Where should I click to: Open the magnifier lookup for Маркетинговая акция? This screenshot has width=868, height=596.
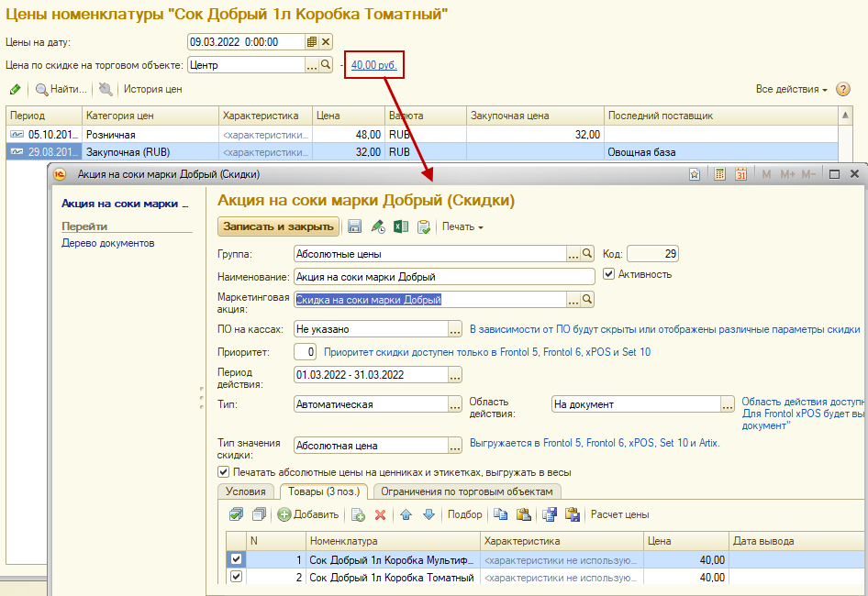click(587, 300)
